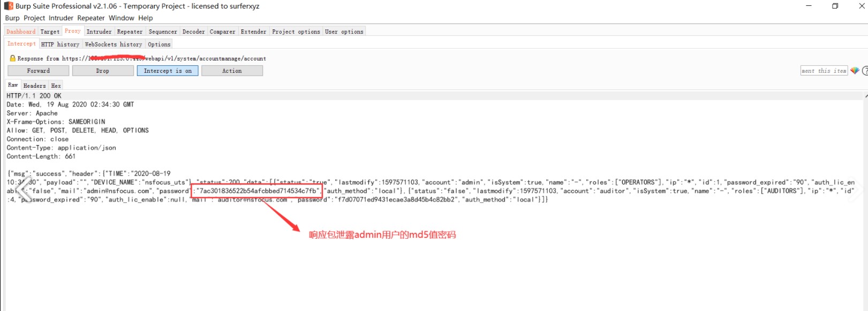Select the Raw message view tab
This screenshot has height=311, width=868.
coord(13,85)
